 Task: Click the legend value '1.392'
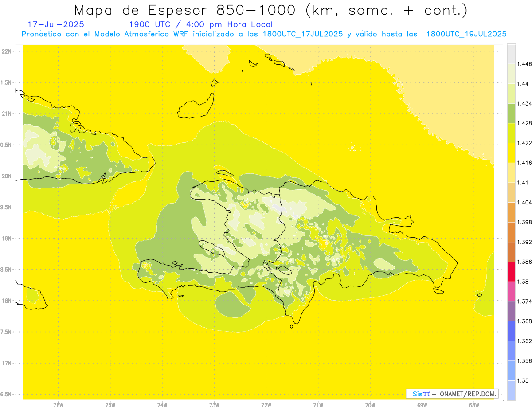point(524,242)
